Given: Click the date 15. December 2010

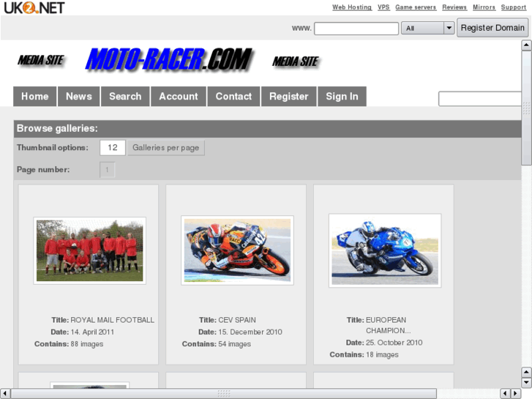Looking at the screenshot, I should pyautogui.click(x=250, y=332).
